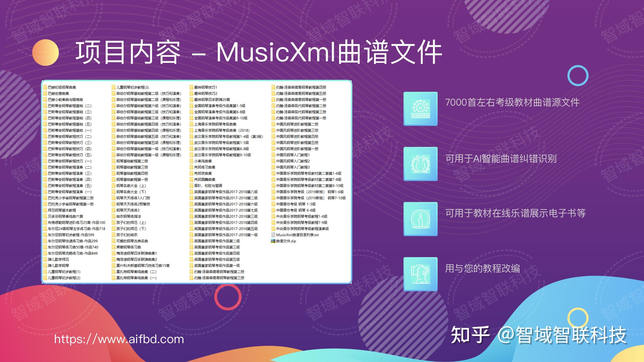Open the https://www.aifbd.com link

tap(119, 339)
